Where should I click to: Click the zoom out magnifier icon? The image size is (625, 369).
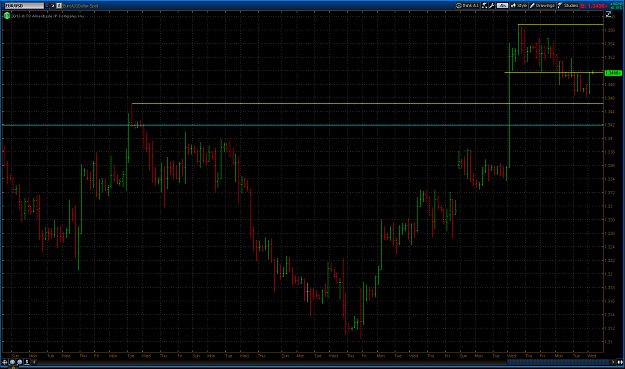click(20, 362)
